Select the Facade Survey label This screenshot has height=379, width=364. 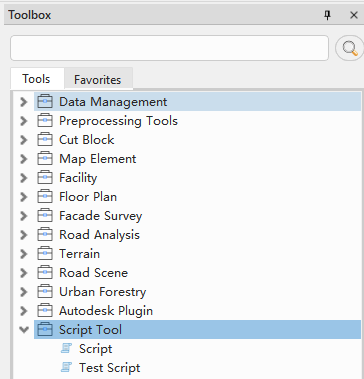(x=101, y=216)
